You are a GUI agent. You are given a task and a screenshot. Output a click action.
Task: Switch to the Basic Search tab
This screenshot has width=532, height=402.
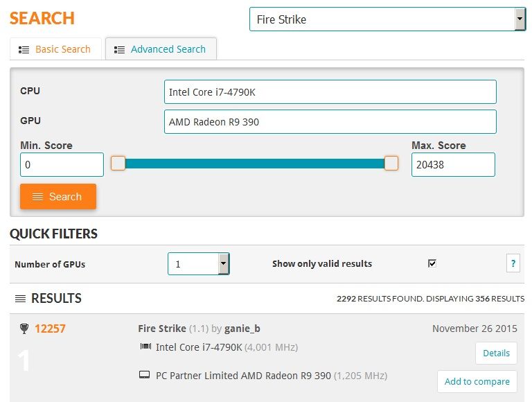pos(55,49)
